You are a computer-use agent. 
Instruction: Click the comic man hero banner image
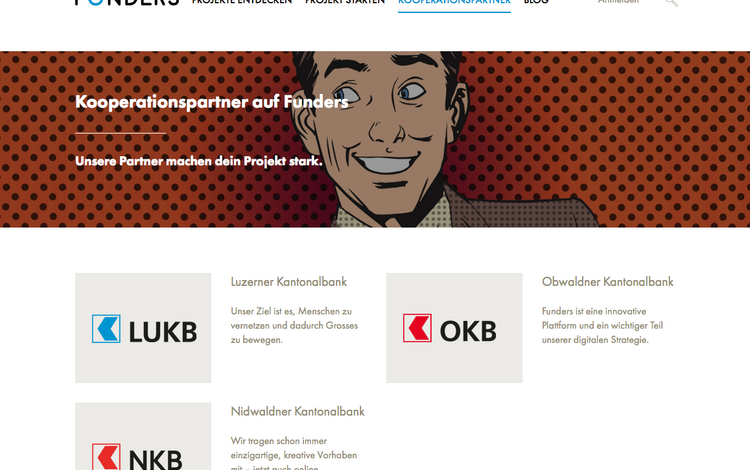tap(375, 139)
